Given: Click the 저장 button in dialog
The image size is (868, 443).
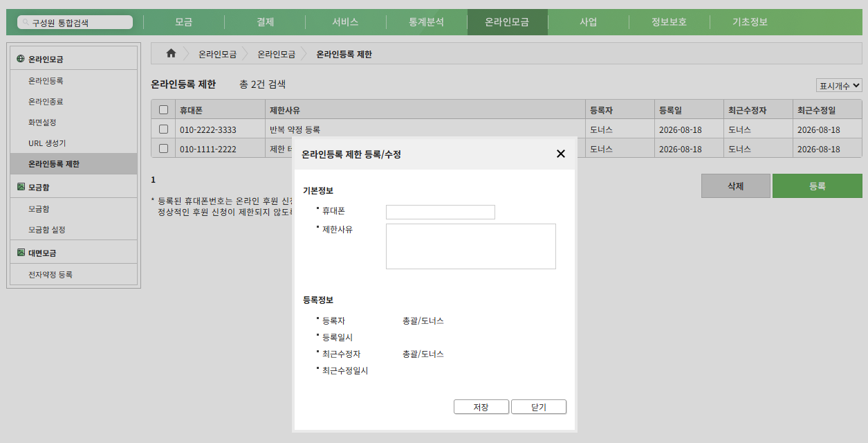Looking at the screenshot, I should pyautogui.click(x=481, y=407).
